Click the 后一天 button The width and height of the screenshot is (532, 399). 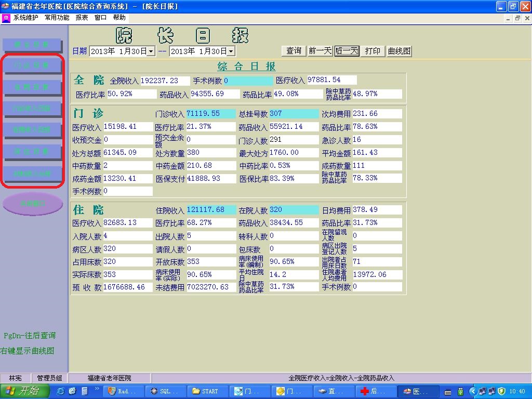coord(347,51)
